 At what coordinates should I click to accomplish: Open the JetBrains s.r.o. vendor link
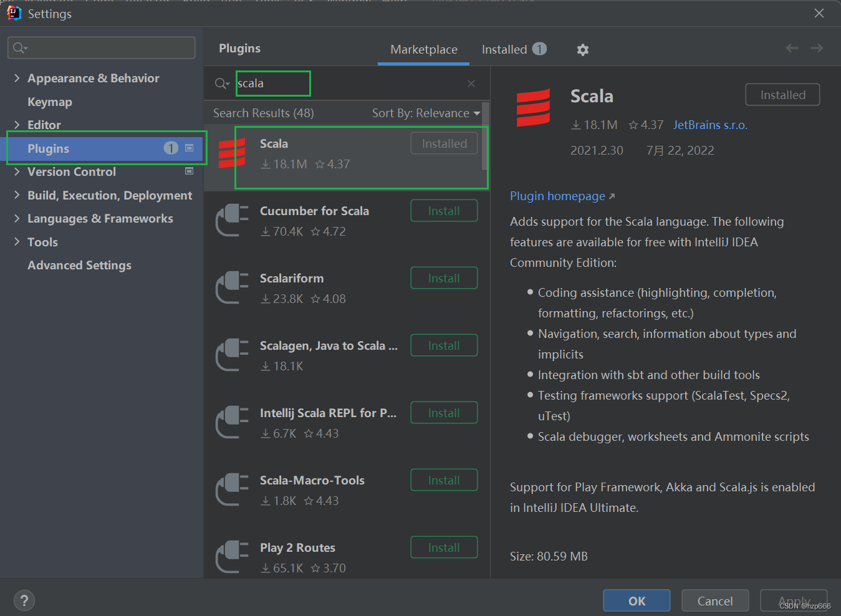tap(710, 125)
